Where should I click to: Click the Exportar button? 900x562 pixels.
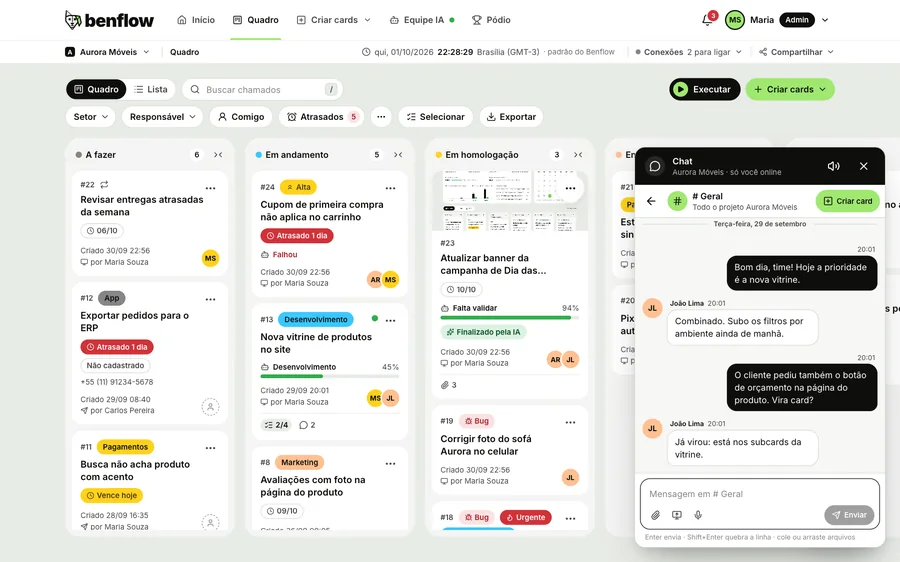pyautogui.click(x=511, y=117)
